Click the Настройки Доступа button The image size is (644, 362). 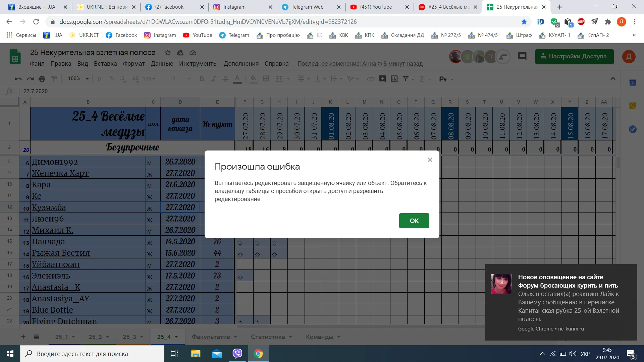point(574,56)
